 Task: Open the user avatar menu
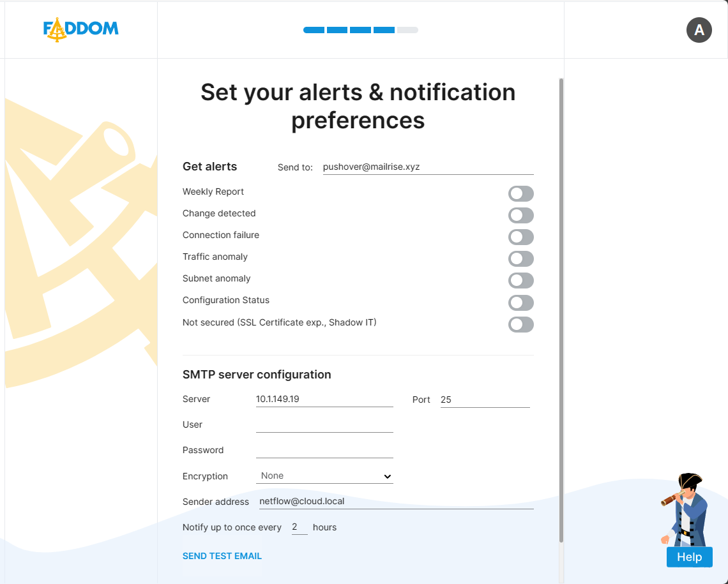[x=699, y=30]
